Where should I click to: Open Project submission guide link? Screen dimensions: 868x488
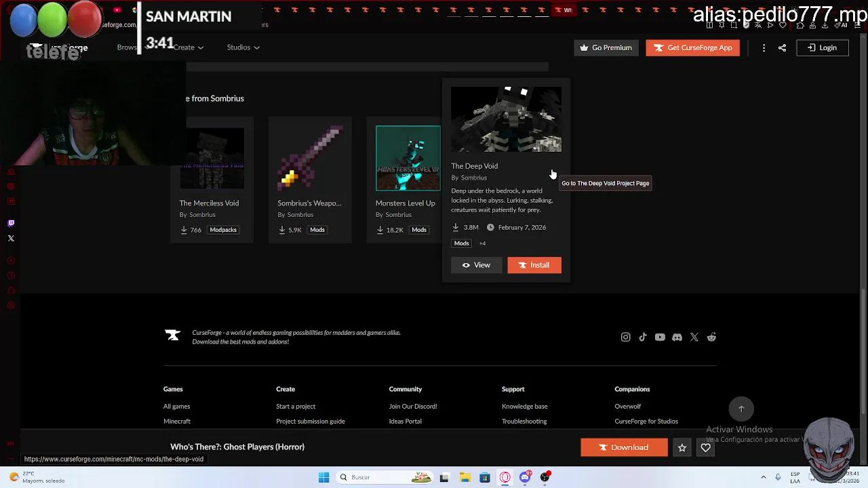click(311, 422)
